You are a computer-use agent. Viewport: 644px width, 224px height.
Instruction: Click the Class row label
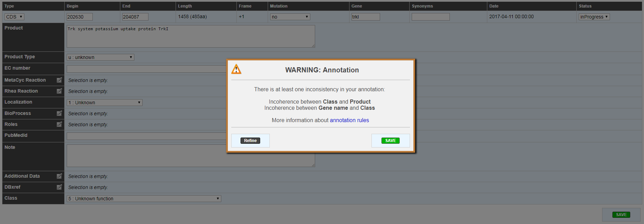coord(11,198)
